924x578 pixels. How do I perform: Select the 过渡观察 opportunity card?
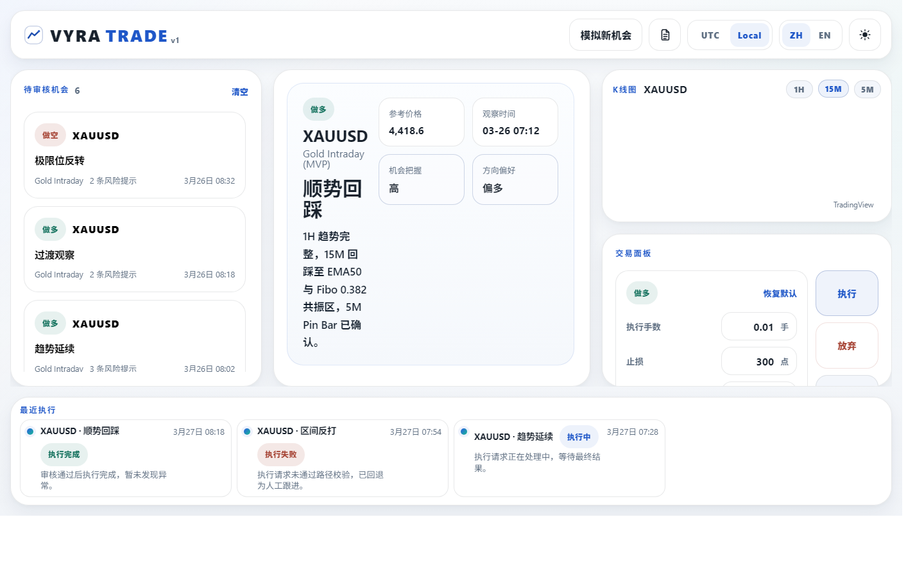134,249
